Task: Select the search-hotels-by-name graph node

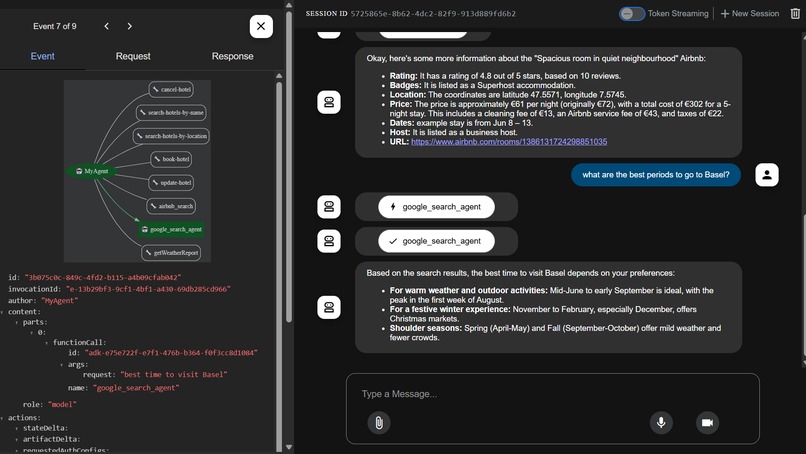Action: (x=172, y=113)
